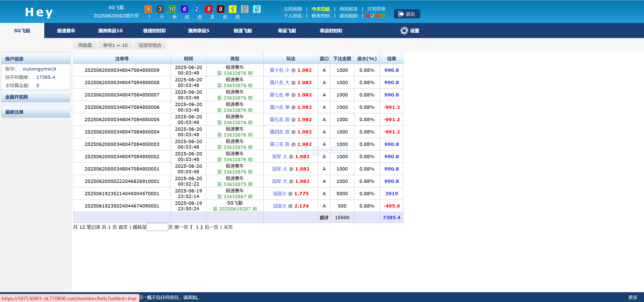The image size is (644, 302).
Task: Click the orange number 4 ball
Action: [148, 9]
